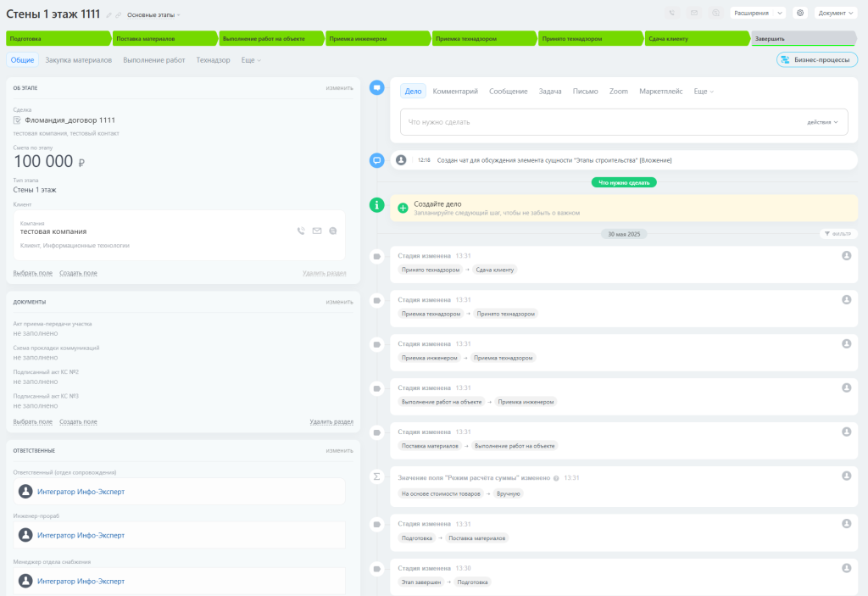Viewport: 868px width, 596px height.
Task: Expand the Документ dropdown menu
Action: click(836, 13)
